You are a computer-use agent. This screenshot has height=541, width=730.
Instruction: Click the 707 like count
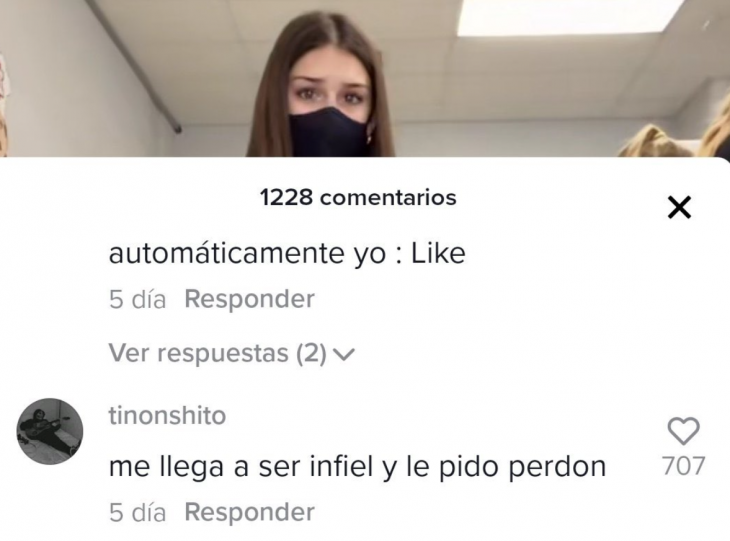[683, 466]
